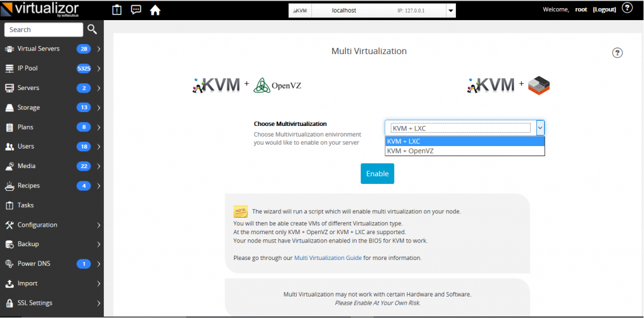Click the IP Pool count badge 5325

pyautogui.click(x=84, y=69)
